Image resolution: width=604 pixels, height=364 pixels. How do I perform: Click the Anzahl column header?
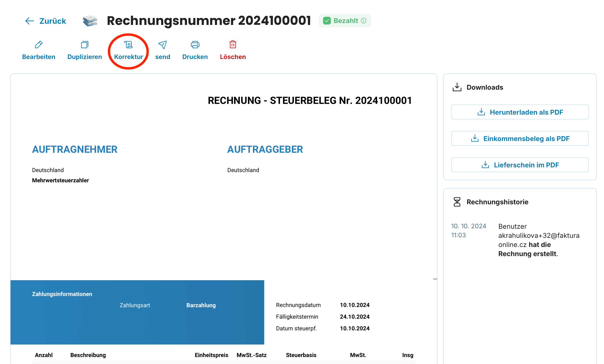point(44,355)
